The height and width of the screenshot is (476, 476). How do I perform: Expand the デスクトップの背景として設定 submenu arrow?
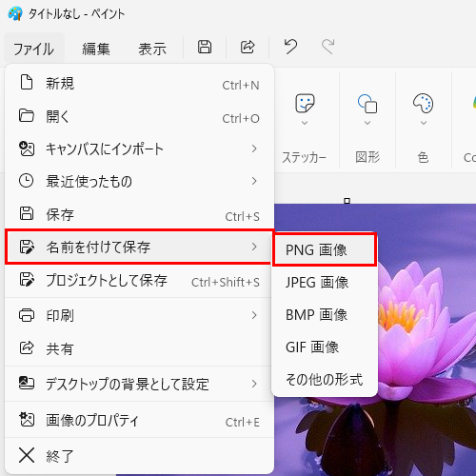point(254,384)
